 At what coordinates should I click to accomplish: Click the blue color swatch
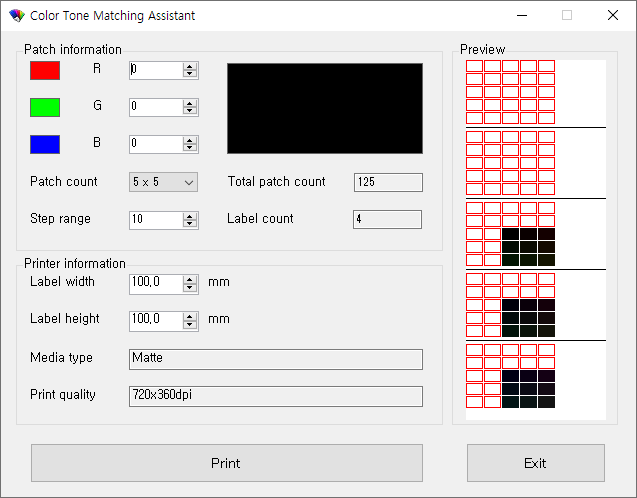[45, 144]
